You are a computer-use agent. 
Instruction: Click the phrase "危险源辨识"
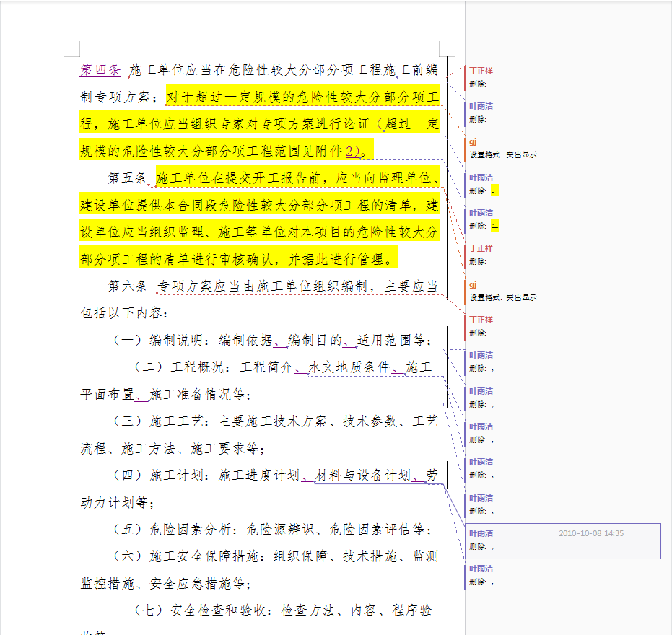click(280, 529)
